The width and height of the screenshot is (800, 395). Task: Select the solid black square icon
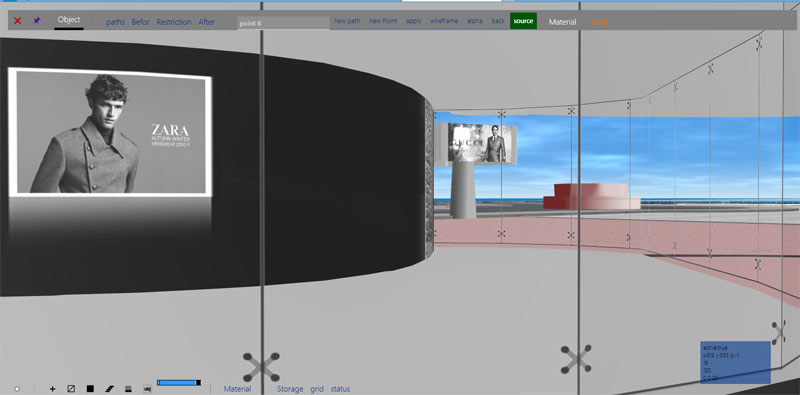(x=90, y=389)
